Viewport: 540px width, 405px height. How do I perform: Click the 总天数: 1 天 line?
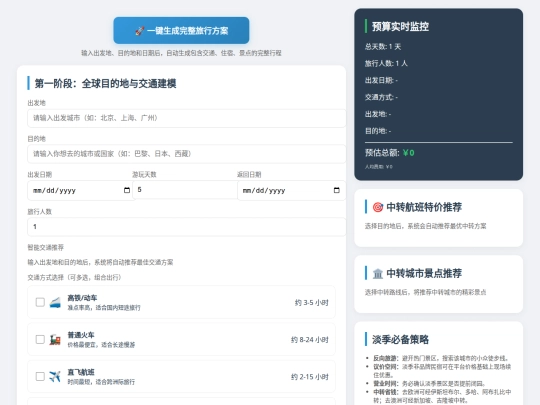click(383, 46)
